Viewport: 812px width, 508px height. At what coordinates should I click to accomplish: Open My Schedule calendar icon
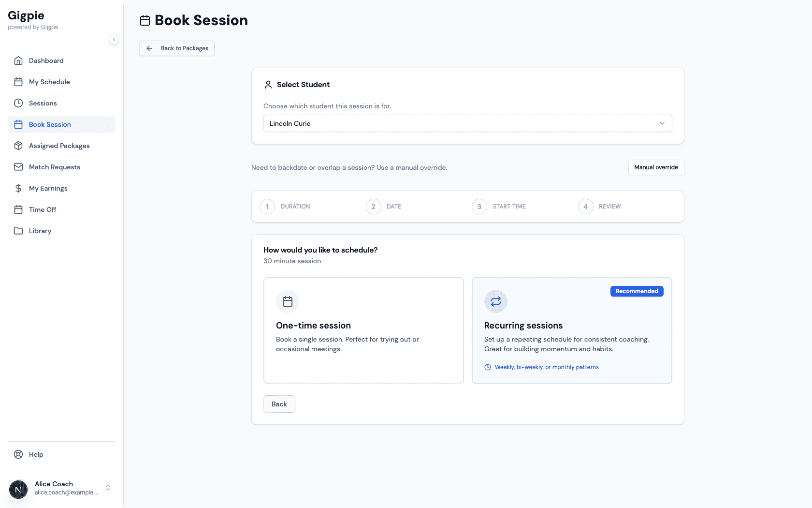(x=18, y=82)
